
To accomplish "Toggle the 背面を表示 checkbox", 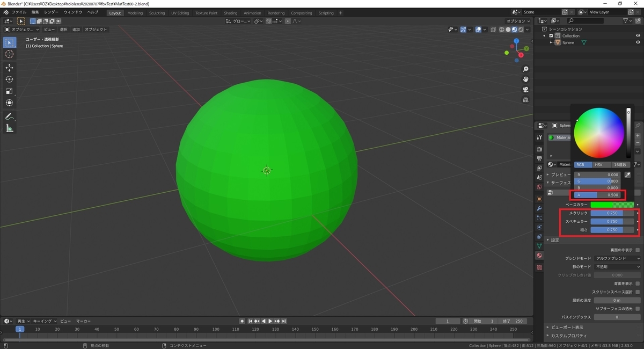I will click(638, 283).
